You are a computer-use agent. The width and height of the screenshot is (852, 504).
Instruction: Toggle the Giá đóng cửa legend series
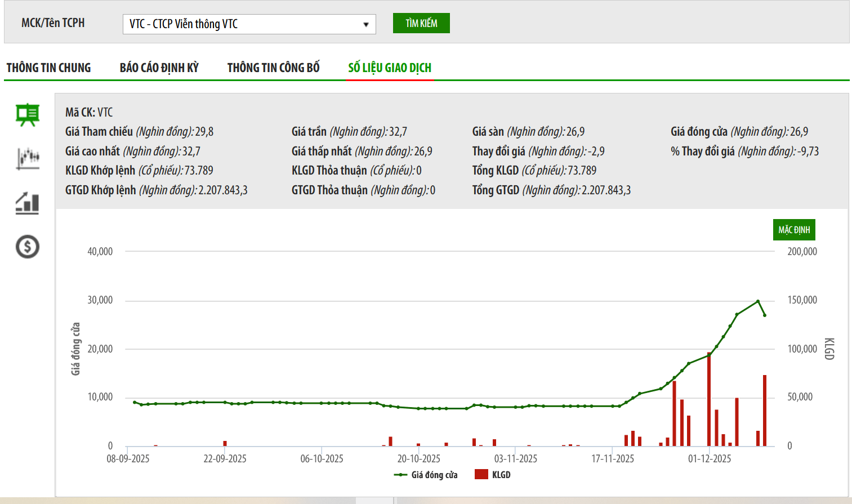coord(426,475)
